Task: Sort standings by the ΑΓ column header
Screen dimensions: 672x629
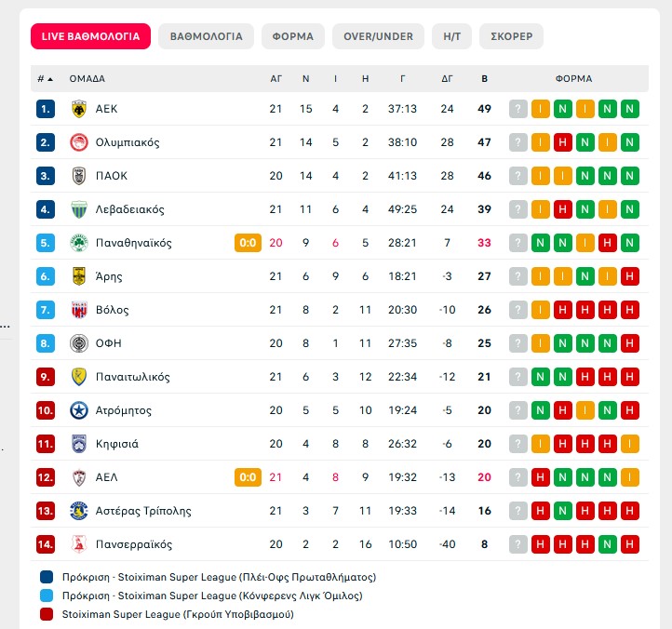Action: (x=276, y=79)
